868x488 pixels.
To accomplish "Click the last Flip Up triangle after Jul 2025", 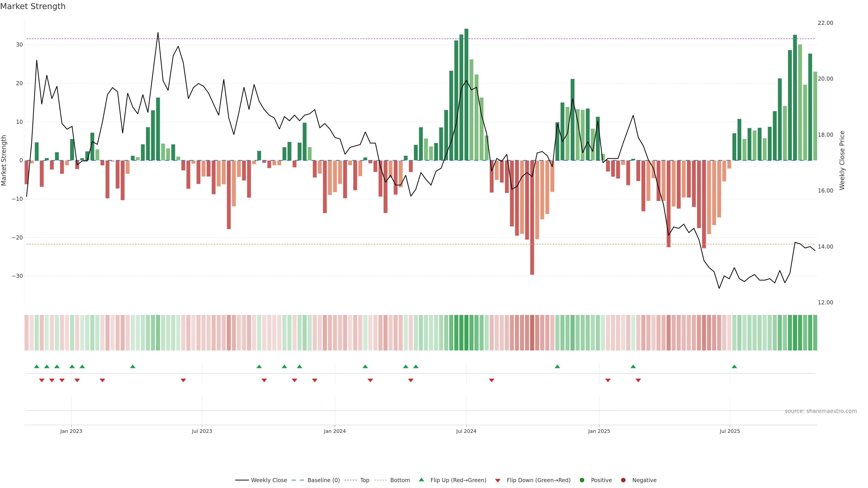I will click(734, 366).
